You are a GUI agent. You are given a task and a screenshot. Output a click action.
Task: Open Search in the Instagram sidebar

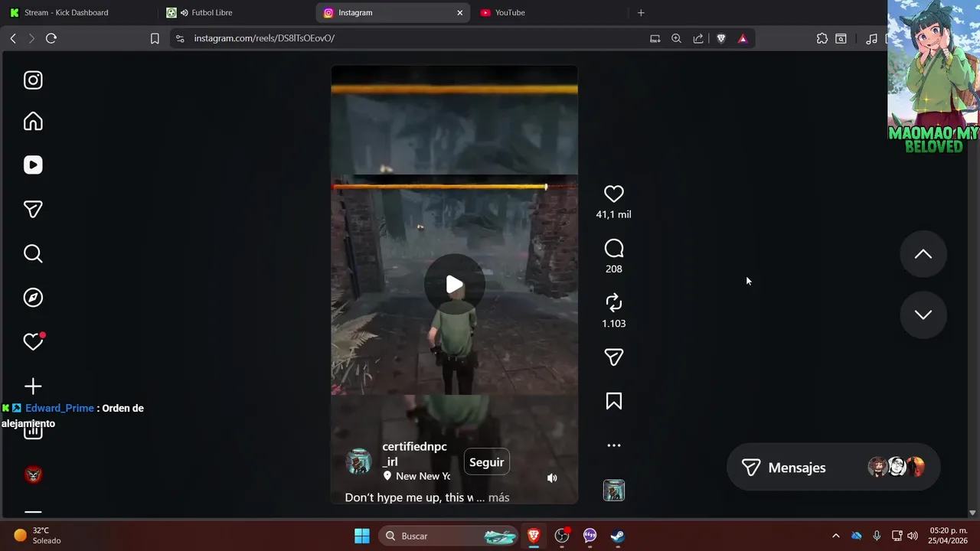[33, 253]
